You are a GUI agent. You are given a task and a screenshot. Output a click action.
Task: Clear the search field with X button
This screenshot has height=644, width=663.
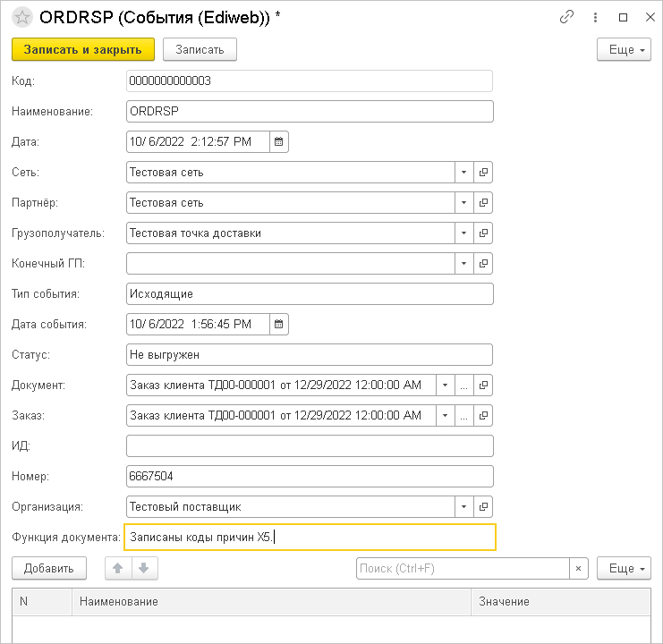click(x=580, y=568)
